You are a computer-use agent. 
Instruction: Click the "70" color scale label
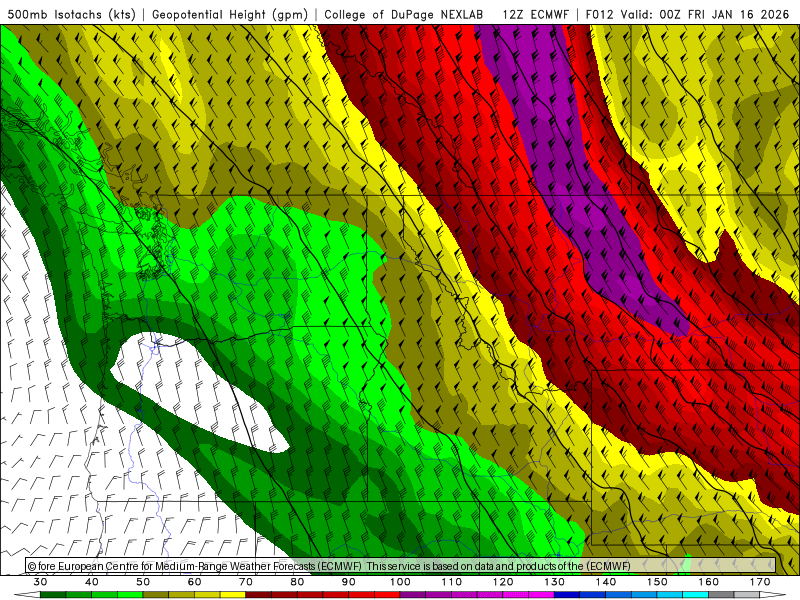246,582
